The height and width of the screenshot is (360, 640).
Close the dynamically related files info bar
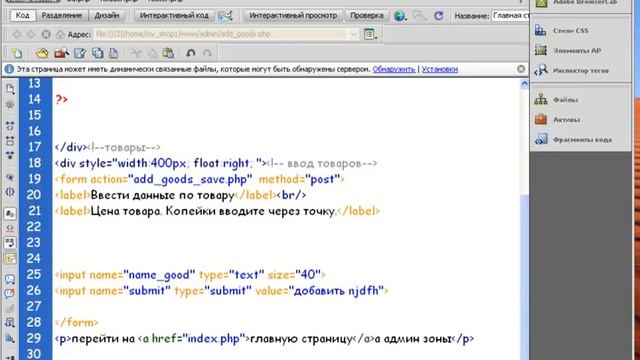coord(521,69)
